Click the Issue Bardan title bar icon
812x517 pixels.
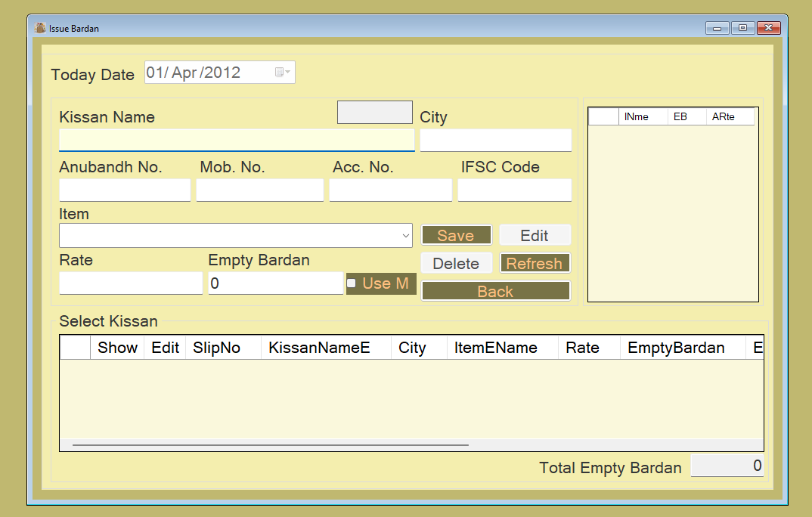(40, 28)
